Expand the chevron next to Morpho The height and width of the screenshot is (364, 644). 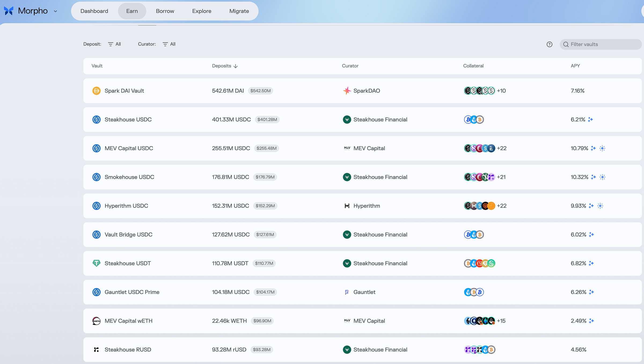click(56, 11)
